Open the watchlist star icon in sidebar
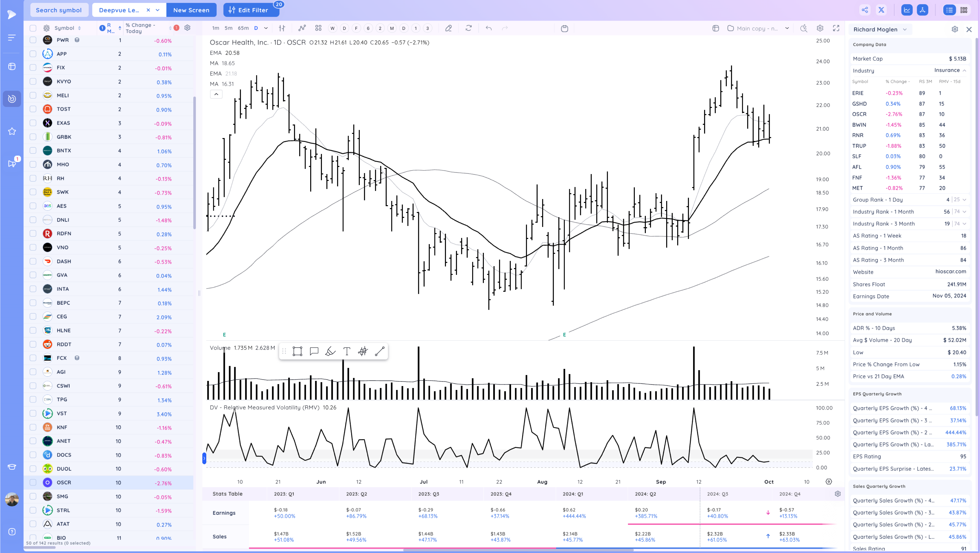This screenshot has width=980, height=553. 12,131
